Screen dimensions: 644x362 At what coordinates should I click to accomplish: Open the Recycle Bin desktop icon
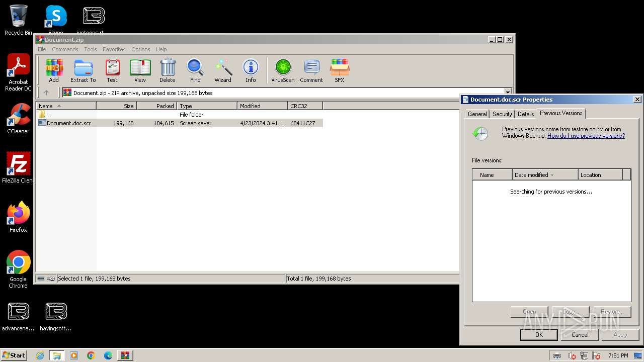18,20
